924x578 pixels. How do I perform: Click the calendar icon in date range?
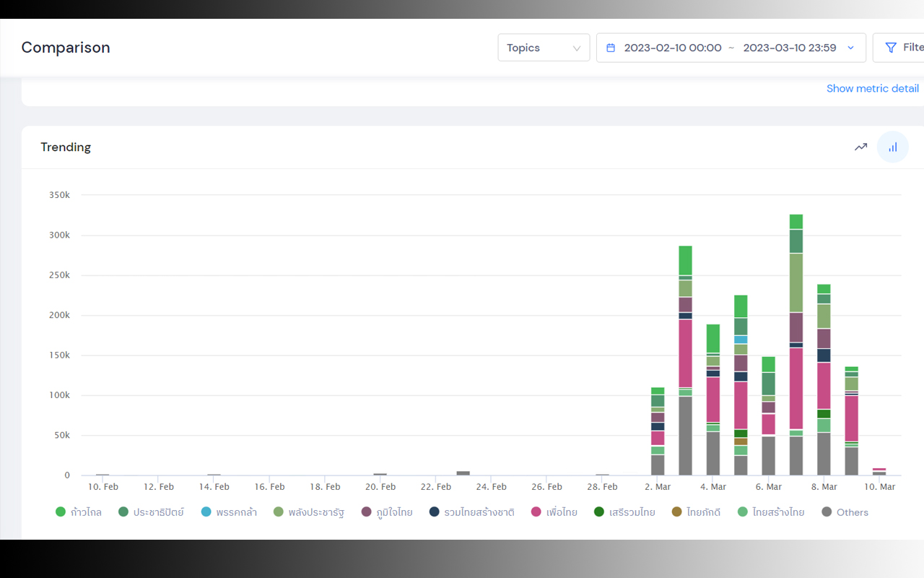coord(611,48)
